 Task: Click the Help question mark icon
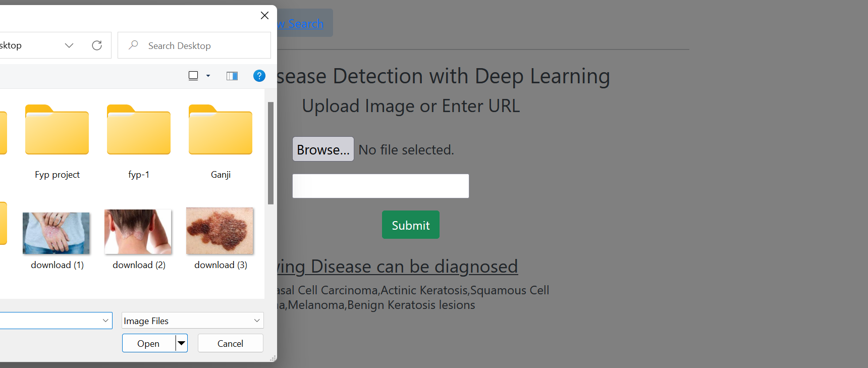pyautogui.click(x=259, y=76)
